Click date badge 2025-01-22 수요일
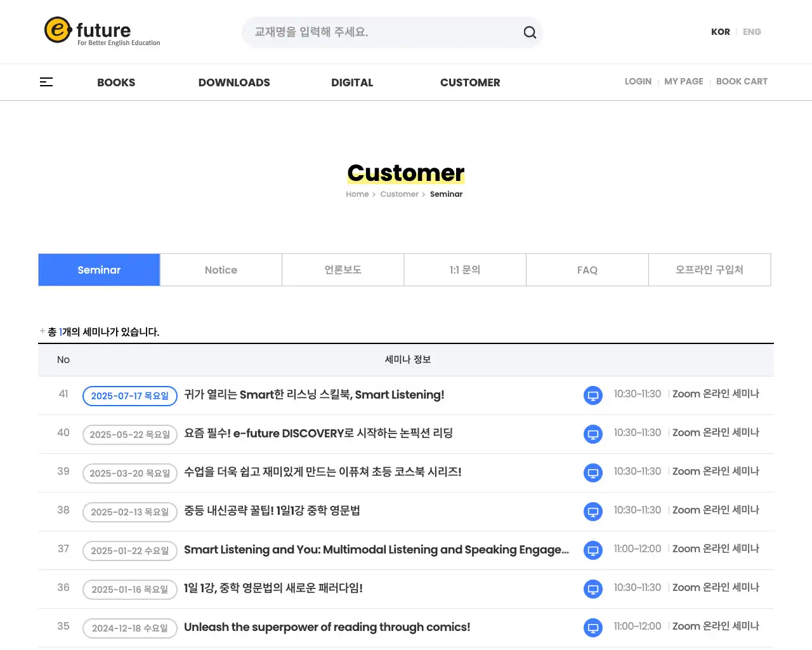 130,551
